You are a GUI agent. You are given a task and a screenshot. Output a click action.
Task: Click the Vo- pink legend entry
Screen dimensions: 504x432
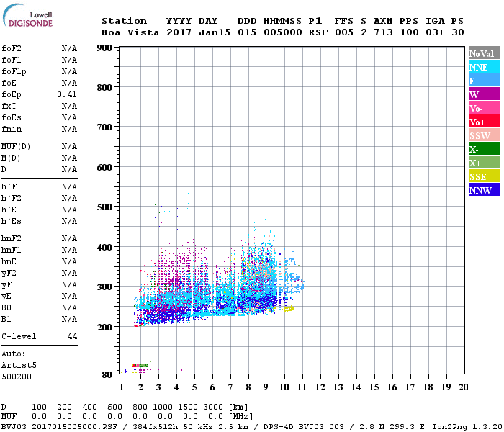(x=484, y=108)
